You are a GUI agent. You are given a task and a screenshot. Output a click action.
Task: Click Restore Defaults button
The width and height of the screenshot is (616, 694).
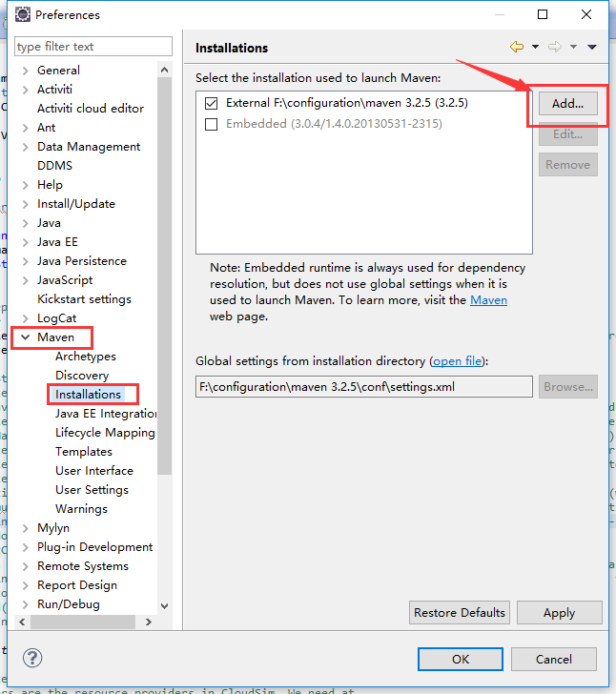click(460, 613)
